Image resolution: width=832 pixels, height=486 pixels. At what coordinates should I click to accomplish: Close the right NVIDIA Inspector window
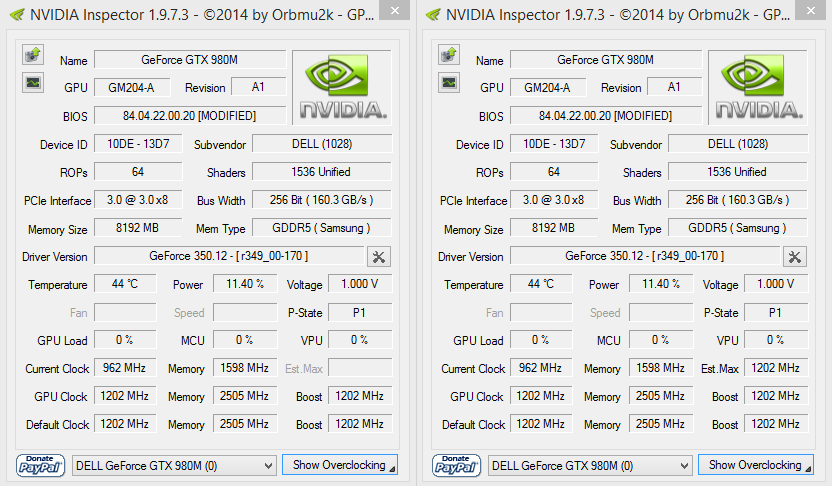(813, 10)
